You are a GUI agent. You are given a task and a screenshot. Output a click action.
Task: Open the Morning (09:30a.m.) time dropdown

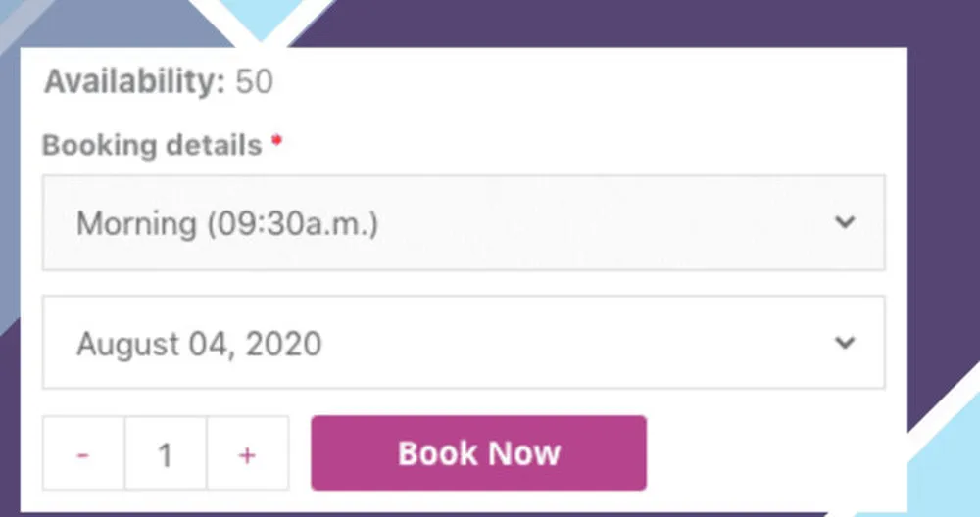click(463, 223)
